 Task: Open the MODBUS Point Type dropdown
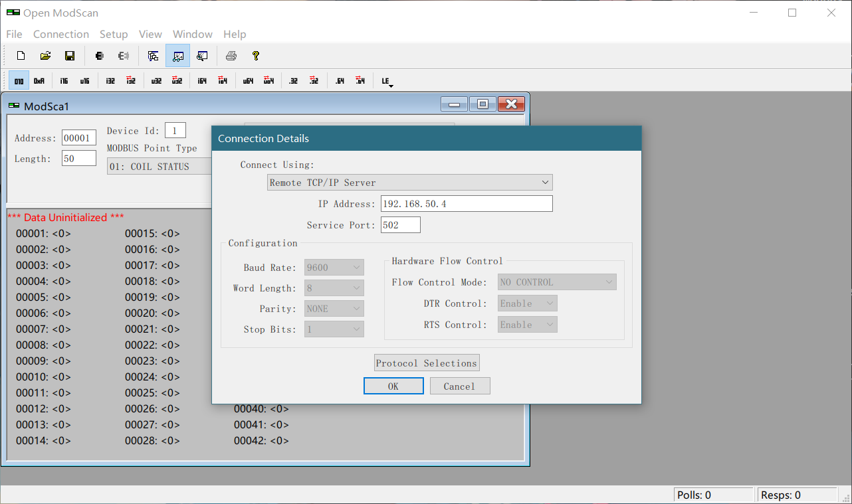160,167
